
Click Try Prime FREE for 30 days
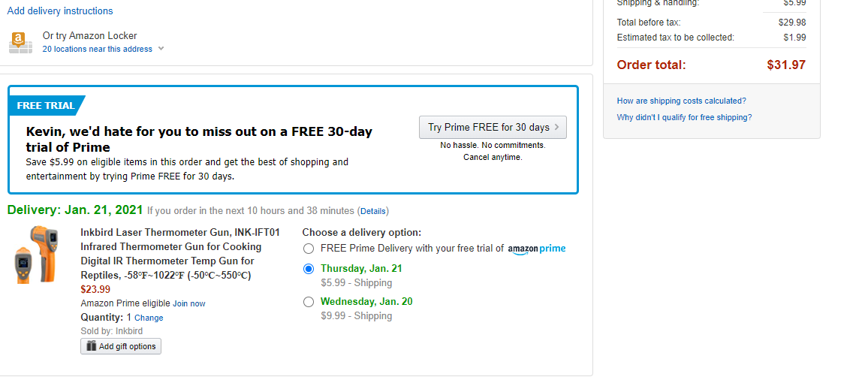pos(493,128)
